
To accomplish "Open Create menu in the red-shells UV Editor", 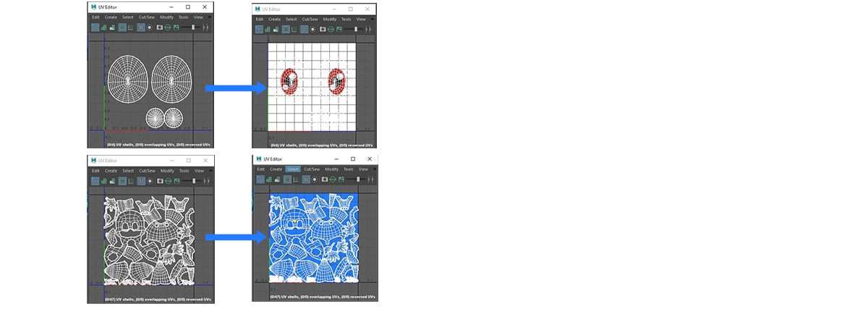I will tap(274, 20).
